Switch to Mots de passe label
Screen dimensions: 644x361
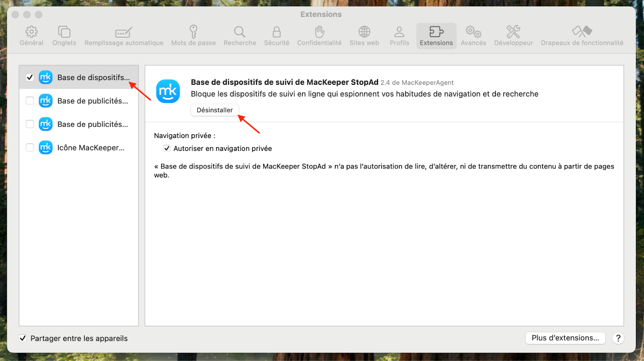tap(194, 43)
